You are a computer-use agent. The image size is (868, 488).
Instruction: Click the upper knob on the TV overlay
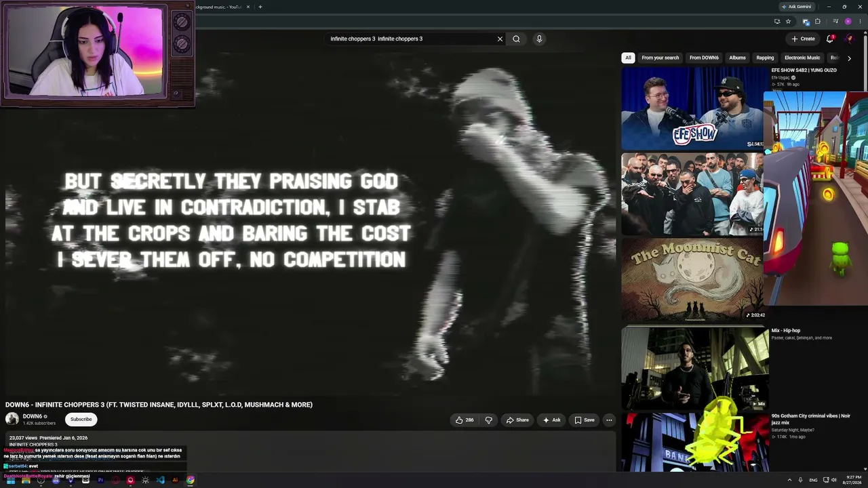181,22
